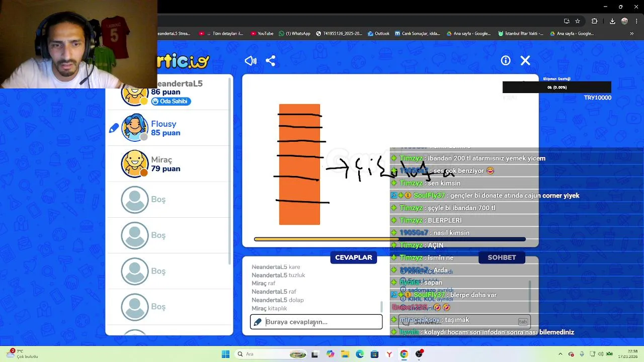Open the Windows Start menu

pyautogui.click(x=225, y=354)
